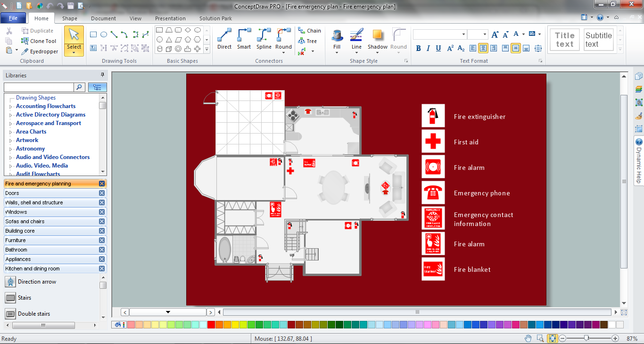Open the Kitchen and dining room library
This screenshot has width=644, height=344.
pos(55,268)
